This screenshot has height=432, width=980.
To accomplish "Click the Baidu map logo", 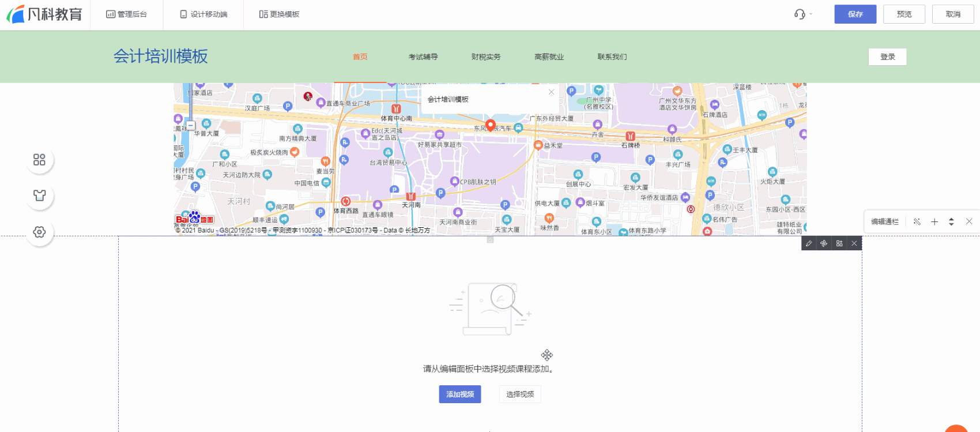I will [194, 219].
